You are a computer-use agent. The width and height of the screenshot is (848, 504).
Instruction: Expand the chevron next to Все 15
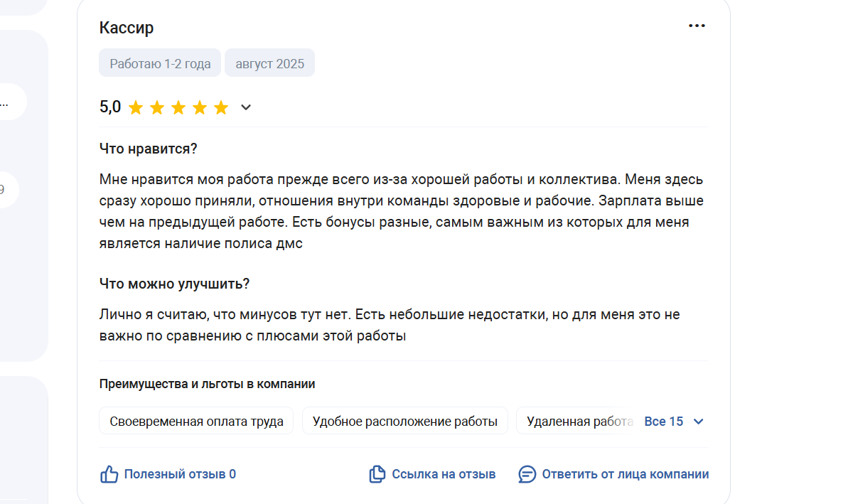point(698,422)
